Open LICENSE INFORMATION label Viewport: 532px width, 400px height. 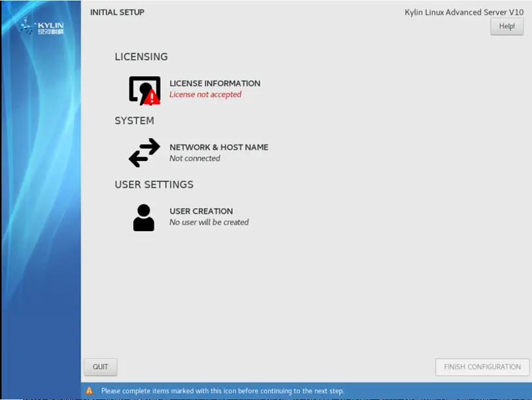[x=215, y=83]
